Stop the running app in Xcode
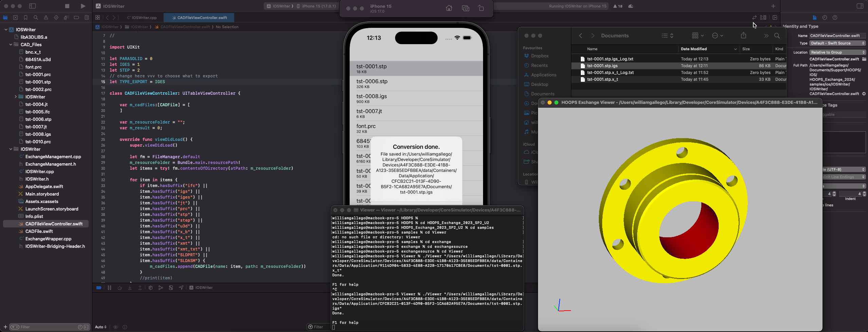Screen dimensions: 868x332 tap(67, 6)
